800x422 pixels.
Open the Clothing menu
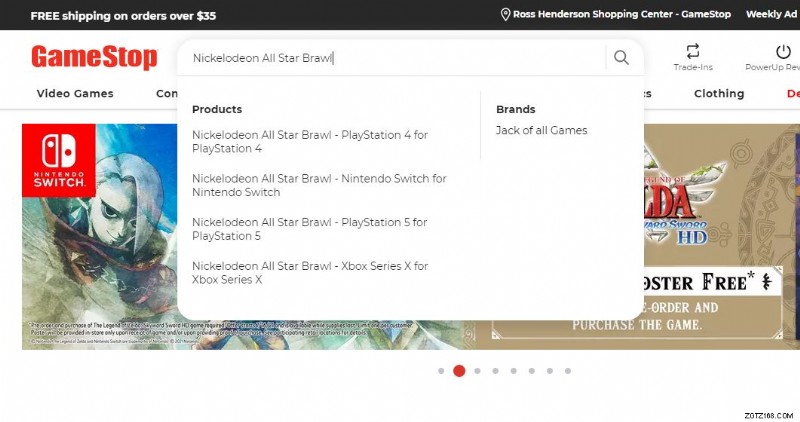(x=719, y=94)
